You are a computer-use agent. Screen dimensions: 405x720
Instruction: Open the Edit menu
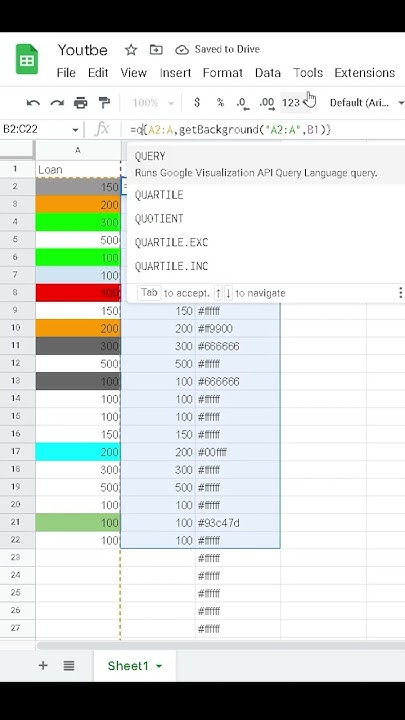click(x=98, y=73)
